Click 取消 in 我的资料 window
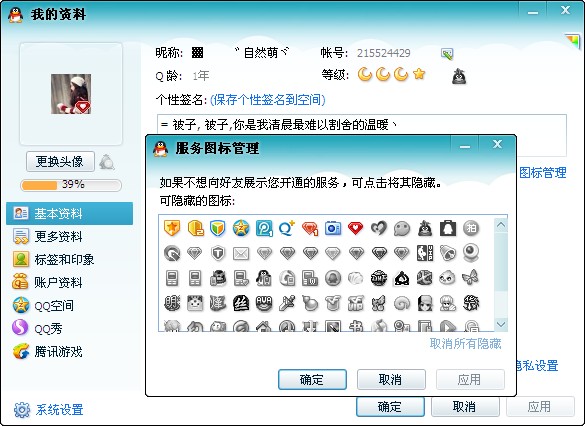Viewport: 585px width, 426px height. coord(465,407)
